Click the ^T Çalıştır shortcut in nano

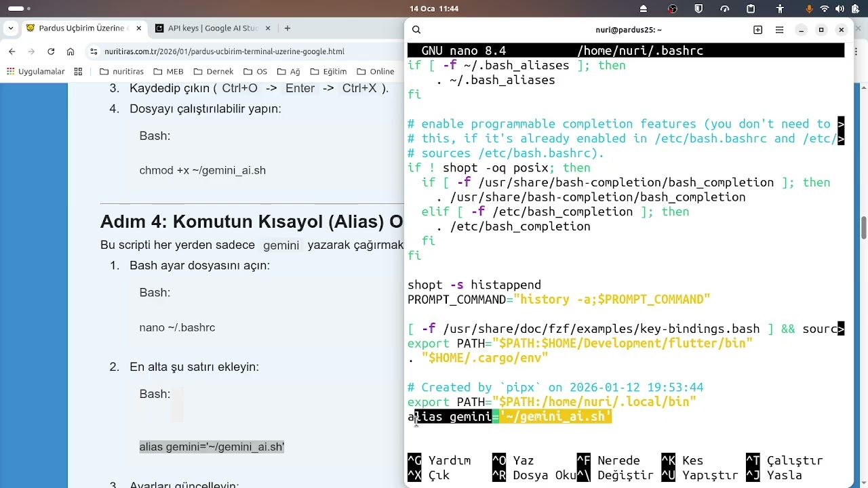tap(784, 461)
